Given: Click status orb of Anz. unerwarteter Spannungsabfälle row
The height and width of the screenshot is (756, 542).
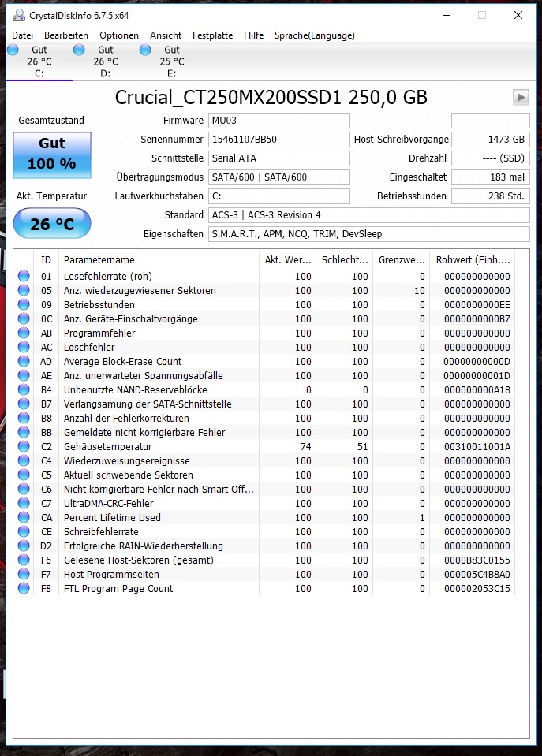Looking at the screenshot, I should (x=24, y=375).
